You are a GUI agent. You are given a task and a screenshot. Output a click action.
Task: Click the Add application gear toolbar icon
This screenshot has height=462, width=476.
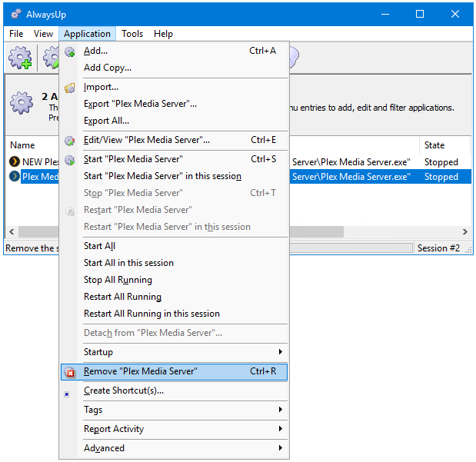tap(20, 58)
